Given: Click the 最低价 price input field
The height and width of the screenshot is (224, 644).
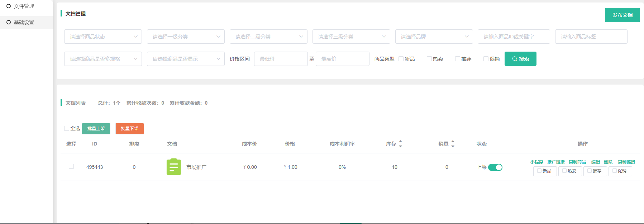Looking at the screenshot, I should tap(281, 59).
